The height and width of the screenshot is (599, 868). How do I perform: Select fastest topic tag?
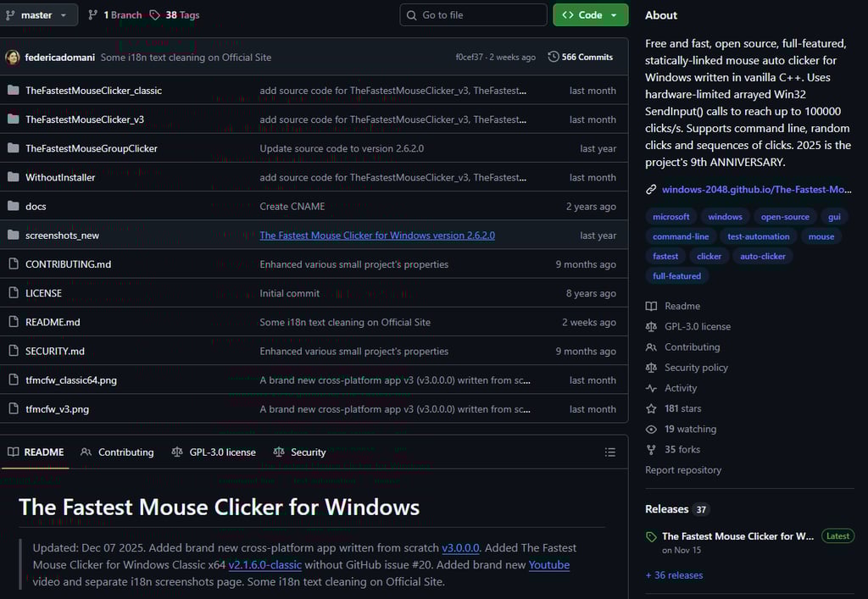click(665, 256)
